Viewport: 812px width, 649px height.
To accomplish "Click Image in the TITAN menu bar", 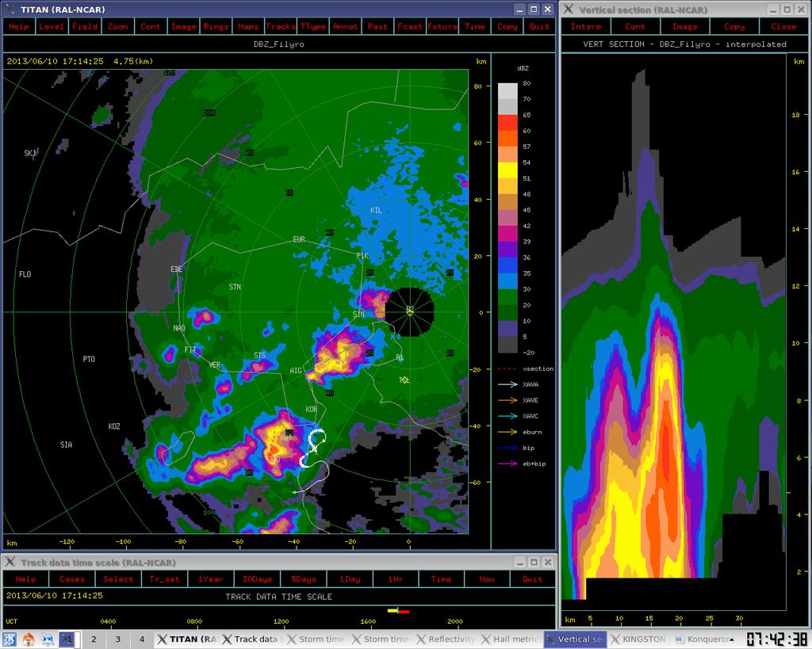I will (184, 26).
